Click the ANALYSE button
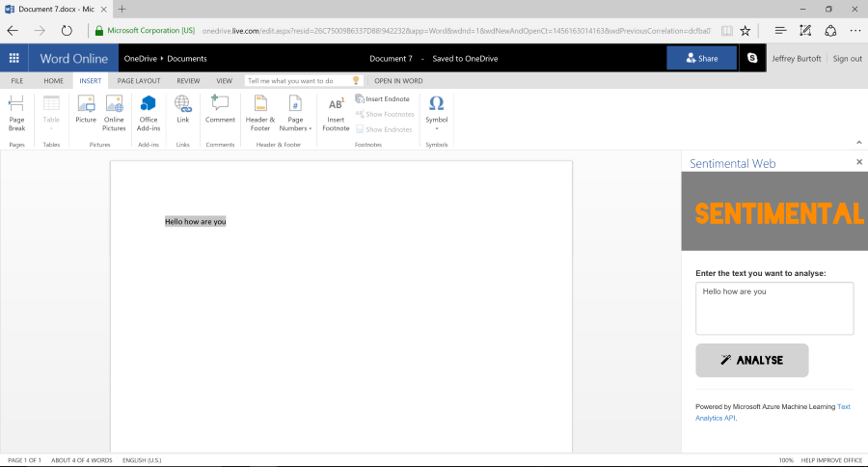The width and height of the screenshot is (868, 467). click(x=751, y=360)
